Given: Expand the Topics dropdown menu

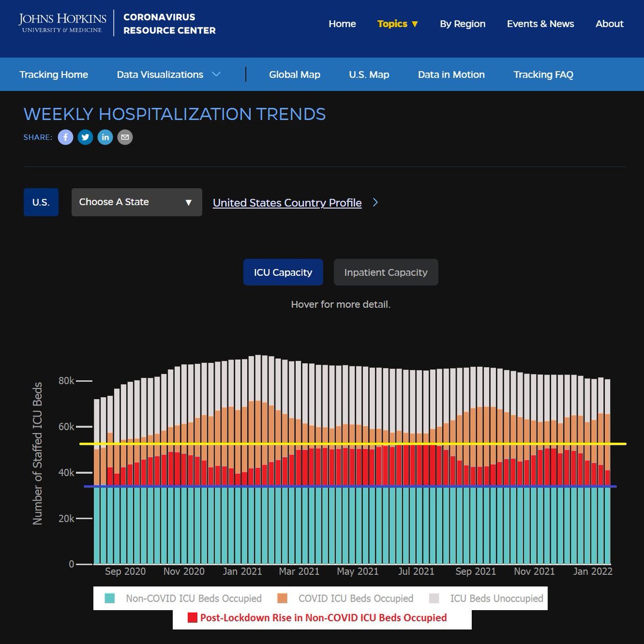Looking at the screenshot, I should point(398,24).
